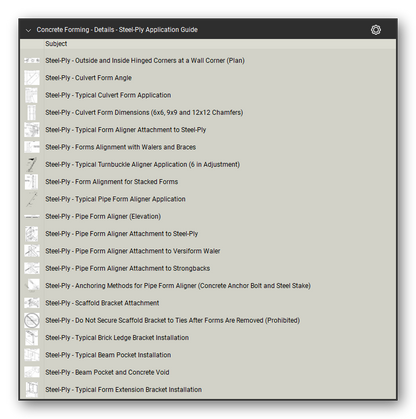Click the Scaffold Bracket Attachment thumbnail

32,303
